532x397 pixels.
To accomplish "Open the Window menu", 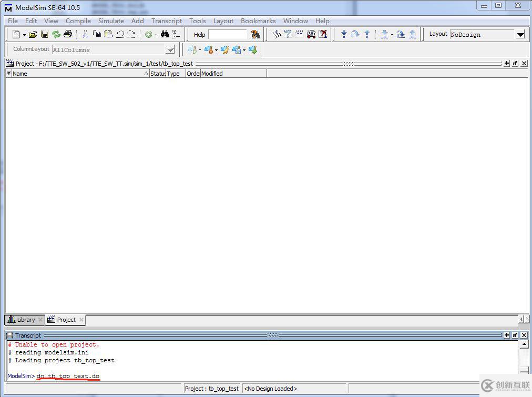I will point(295,21).
